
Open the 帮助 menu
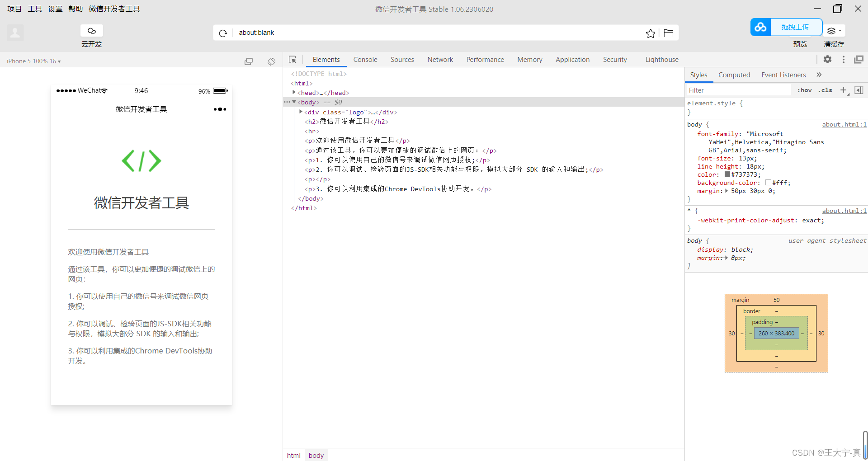pyautogui.click(x=75, y=9)
